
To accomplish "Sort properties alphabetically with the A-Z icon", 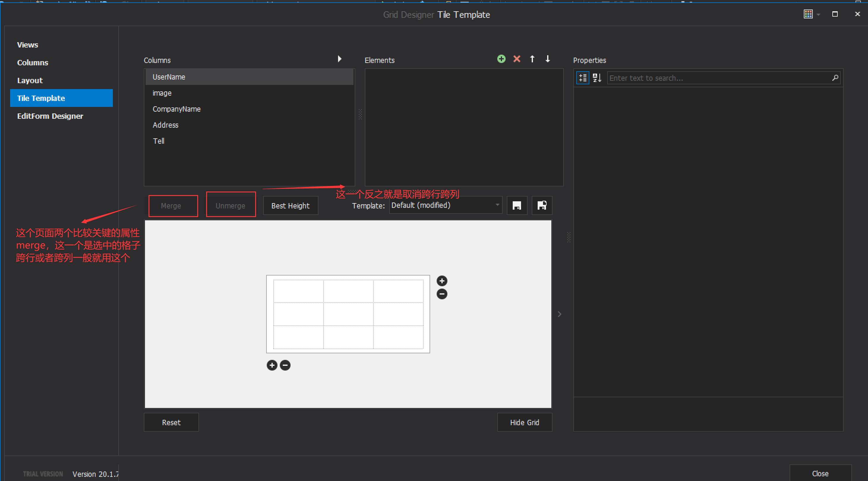I will pos(597,77).
